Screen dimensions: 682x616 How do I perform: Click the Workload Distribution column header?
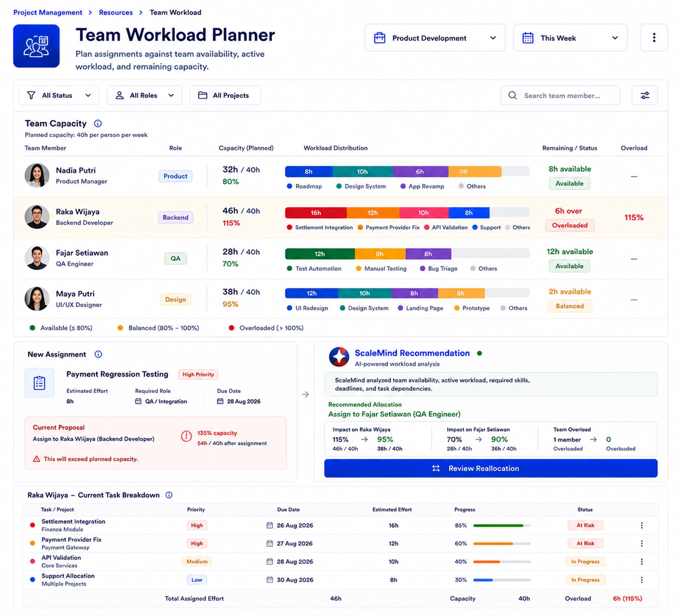pyautogui.click(x=335, y=148)
